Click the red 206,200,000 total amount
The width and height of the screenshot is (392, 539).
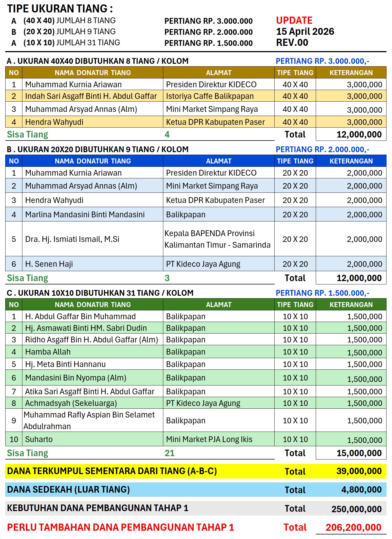click(x=353, y=527)
